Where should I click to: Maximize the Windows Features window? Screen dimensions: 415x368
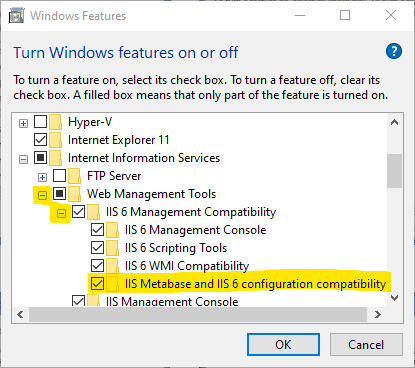[345, 15]
